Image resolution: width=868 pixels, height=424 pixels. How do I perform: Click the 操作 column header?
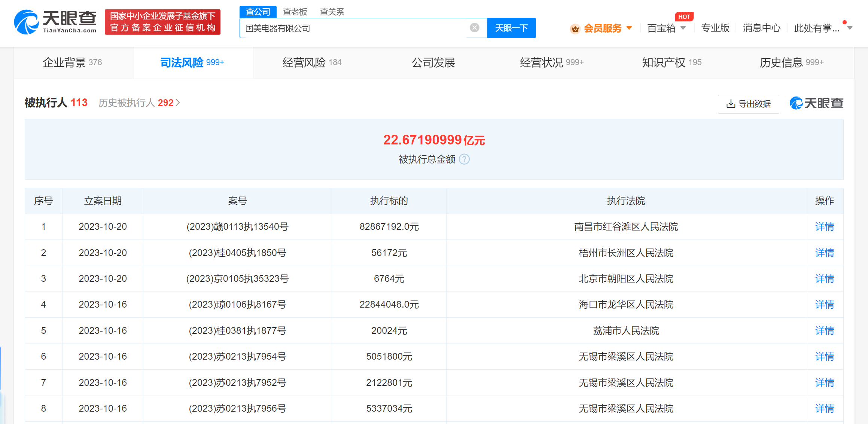(x=825, y=201)
